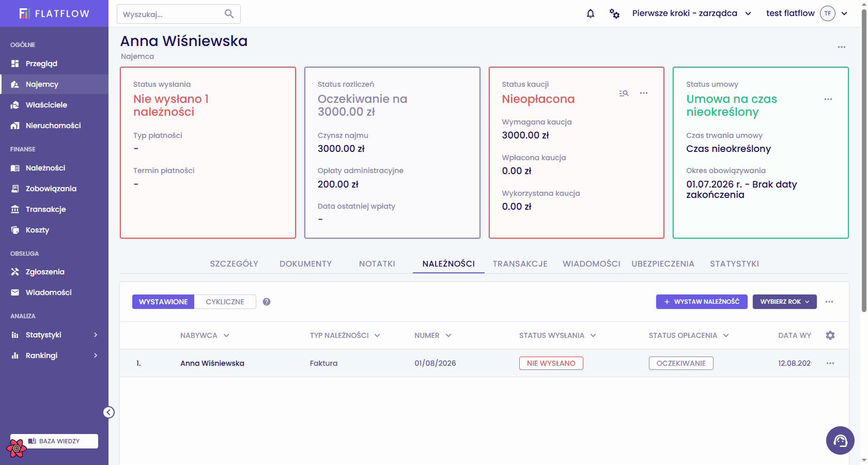
Task: Open Wybierz rok dropdown
Action: (x=784, y=302)
